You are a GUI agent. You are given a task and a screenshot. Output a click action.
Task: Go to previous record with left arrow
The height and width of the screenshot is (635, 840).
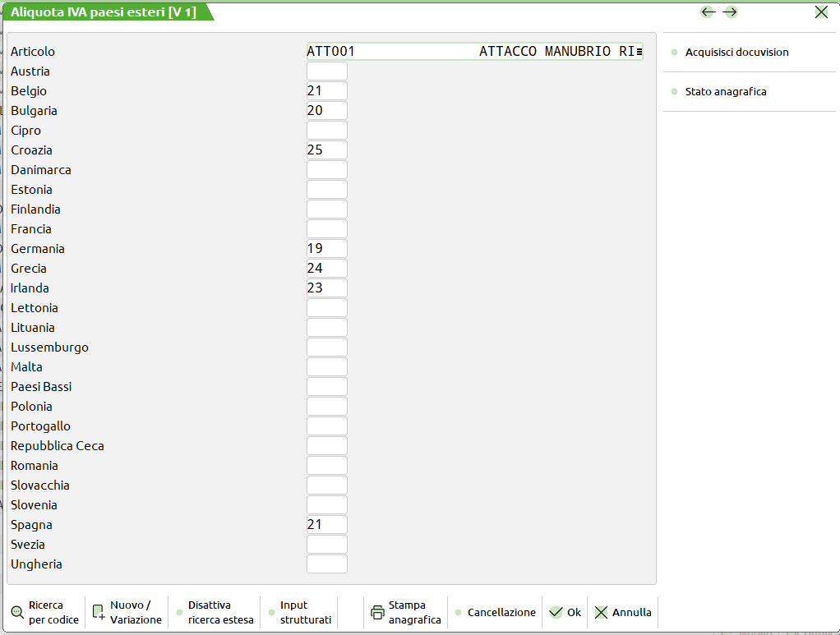(x=708, y=12)
